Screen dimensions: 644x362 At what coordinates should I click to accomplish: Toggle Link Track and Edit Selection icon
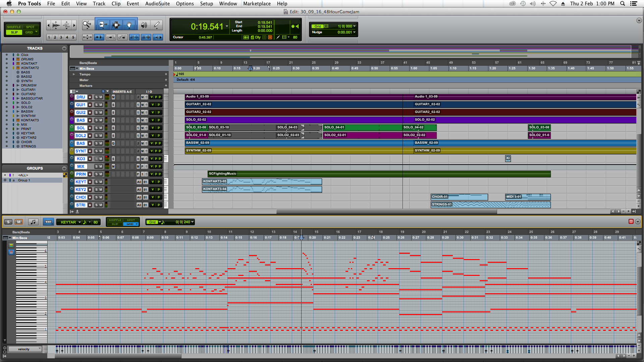146,37
